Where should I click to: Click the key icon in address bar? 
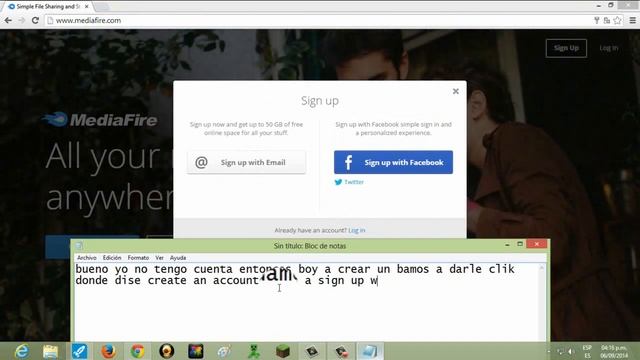click(597, 20)
